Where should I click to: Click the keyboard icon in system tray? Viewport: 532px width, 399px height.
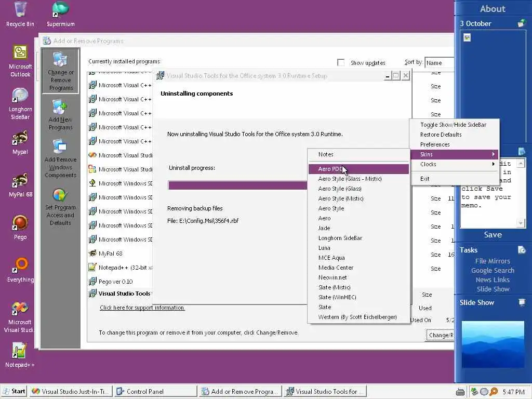(460, 392)
